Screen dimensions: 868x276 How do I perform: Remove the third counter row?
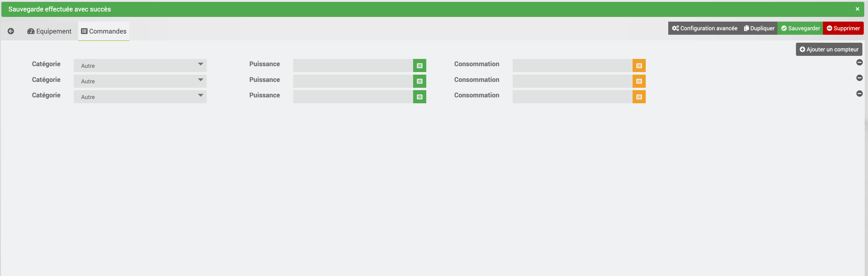[x=859, y=94]
